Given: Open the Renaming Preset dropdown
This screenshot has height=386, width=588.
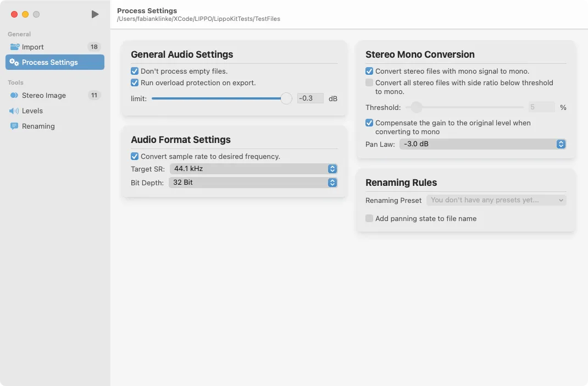Looking at the screenshot, I should (496, 200).
